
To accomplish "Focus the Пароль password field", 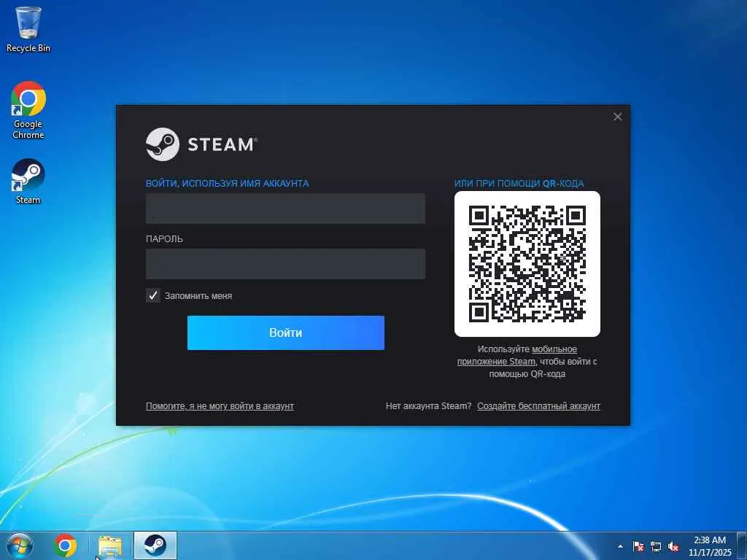I will tap(285, 264).
